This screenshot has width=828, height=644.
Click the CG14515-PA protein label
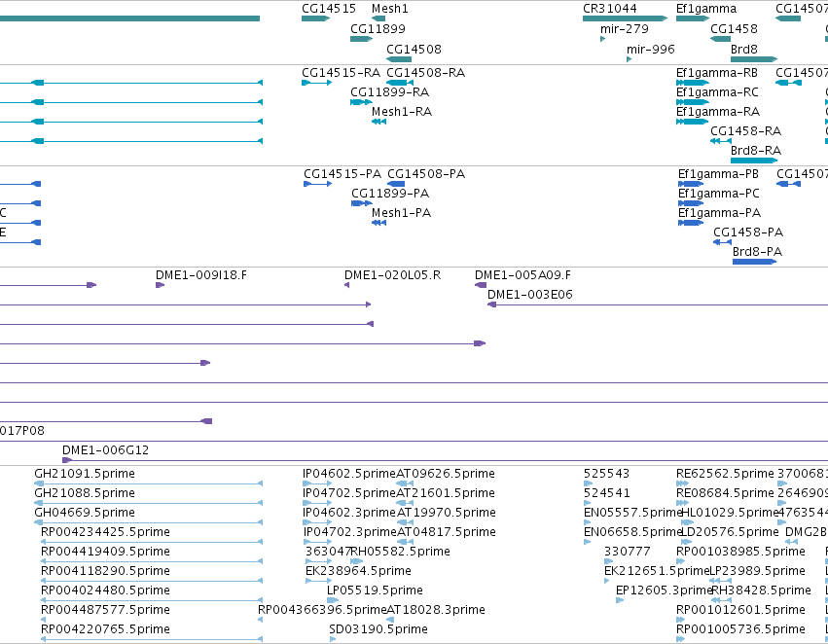point(342,174)
